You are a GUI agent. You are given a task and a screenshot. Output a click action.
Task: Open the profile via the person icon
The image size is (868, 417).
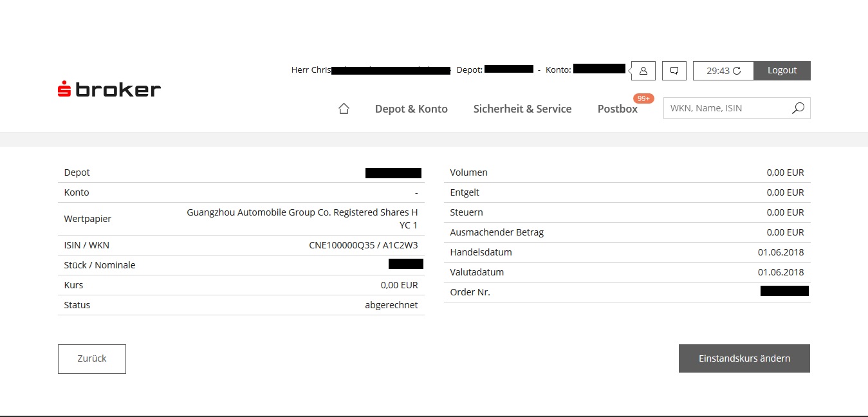tap(643, 71)
